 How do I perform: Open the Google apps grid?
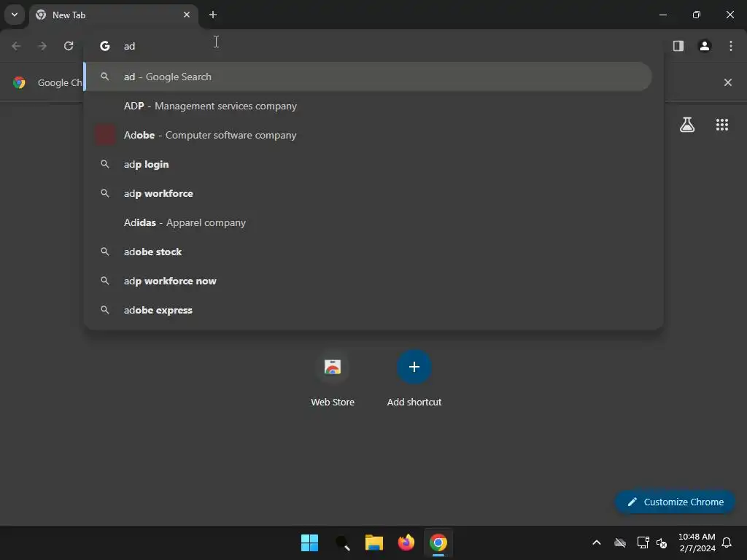722,125
